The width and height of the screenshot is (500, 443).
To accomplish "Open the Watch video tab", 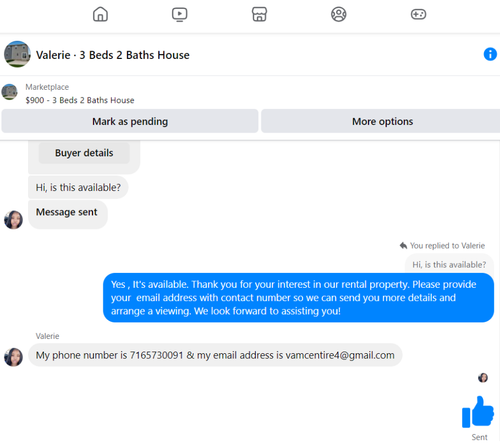I will tap(180, 14).
